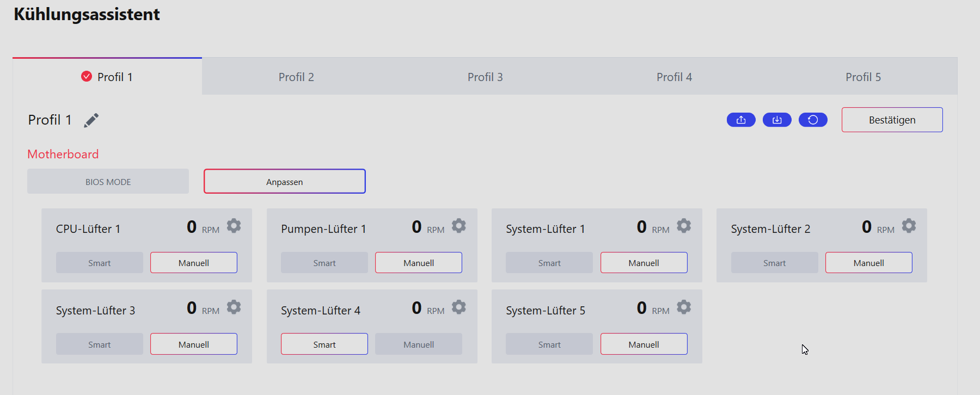This screenshot has width=980, height=395.
Task: Open System-Lüfter 5 gear settings
Action: tap(684, 307)
